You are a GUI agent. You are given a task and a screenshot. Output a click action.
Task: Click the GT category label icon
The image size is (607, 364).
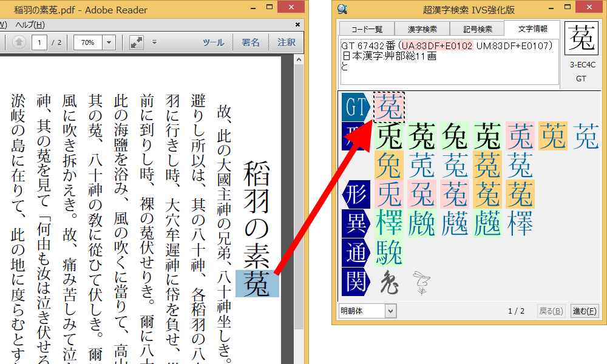tap(356, 107)
